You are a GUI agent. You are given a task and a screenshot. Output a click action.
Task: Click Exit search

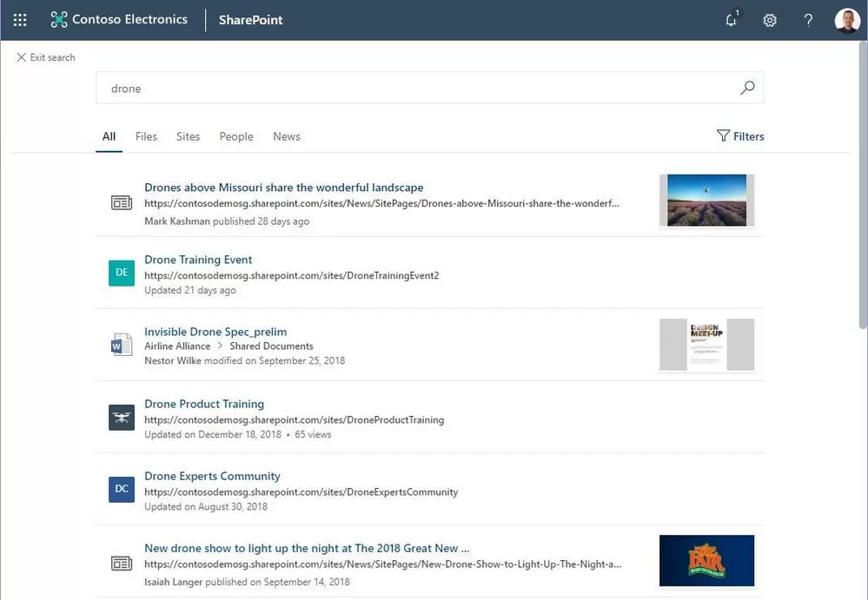coord(46,57)
